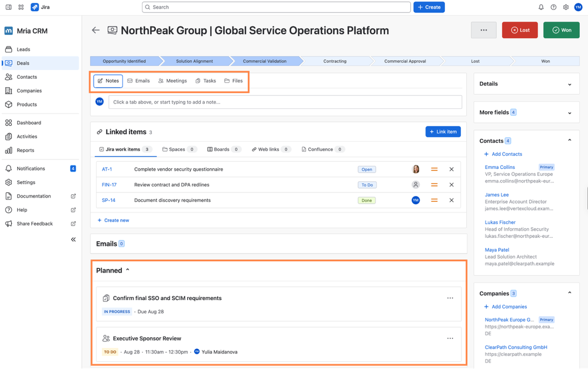Click Add Companies

(x=506, y=307)
